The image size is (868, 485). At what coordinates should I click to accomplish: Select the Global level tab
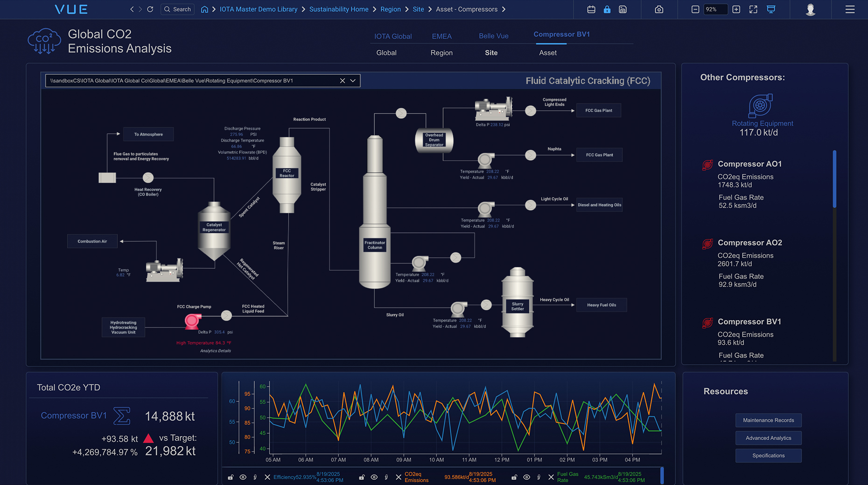click(386, 53)
